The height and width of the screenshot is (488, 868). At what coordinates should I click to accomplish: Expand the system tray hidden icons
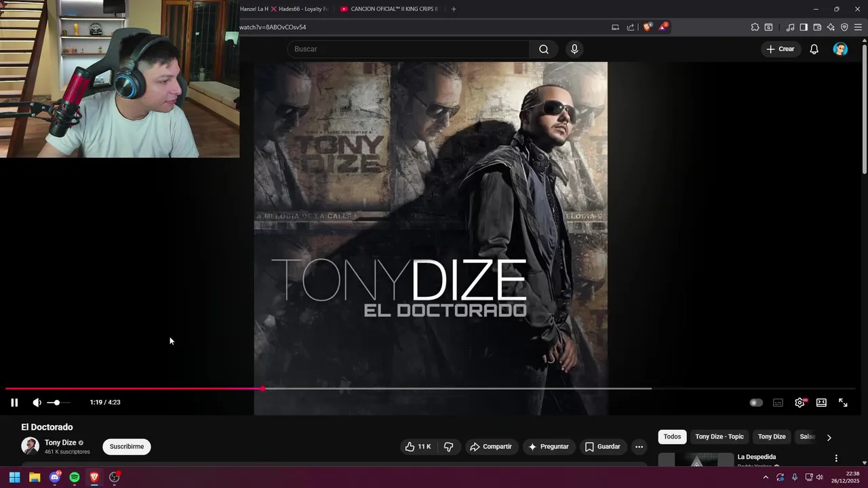(x=766, y=477)
